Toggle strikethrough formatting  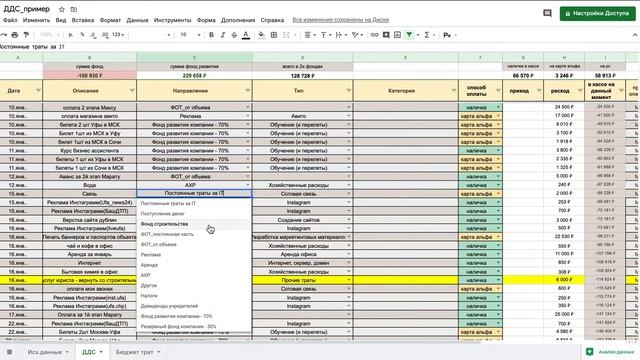click(234, 35)
